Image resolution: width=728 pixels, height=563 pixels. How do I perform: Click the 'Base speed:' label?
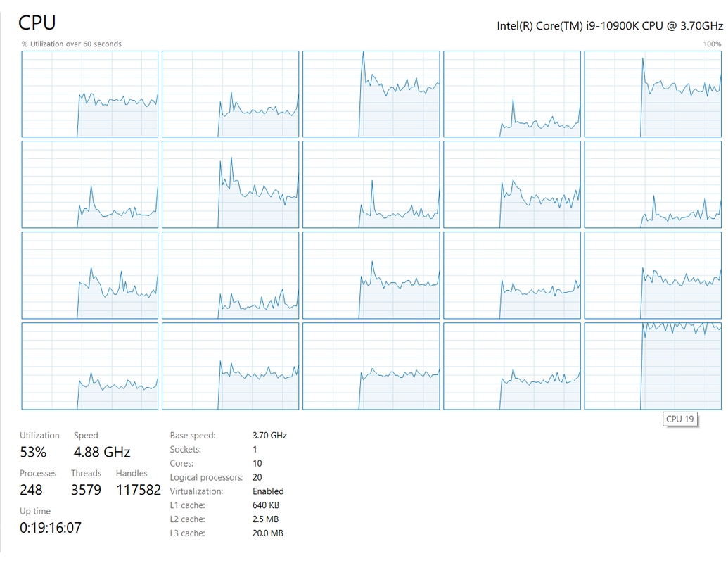tap(193, 435)
